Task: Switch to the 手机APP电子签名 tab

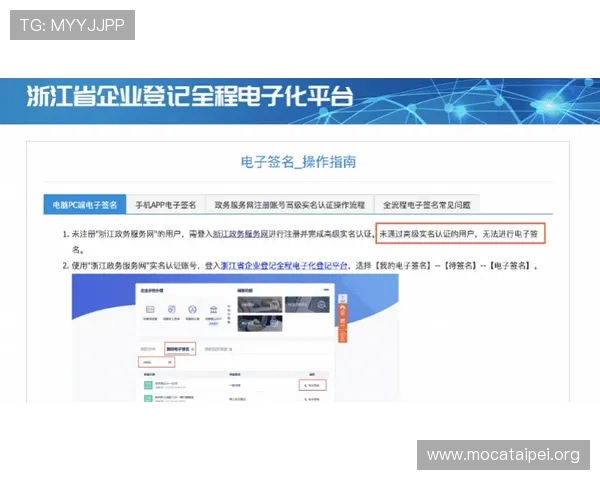Action: 166,205
